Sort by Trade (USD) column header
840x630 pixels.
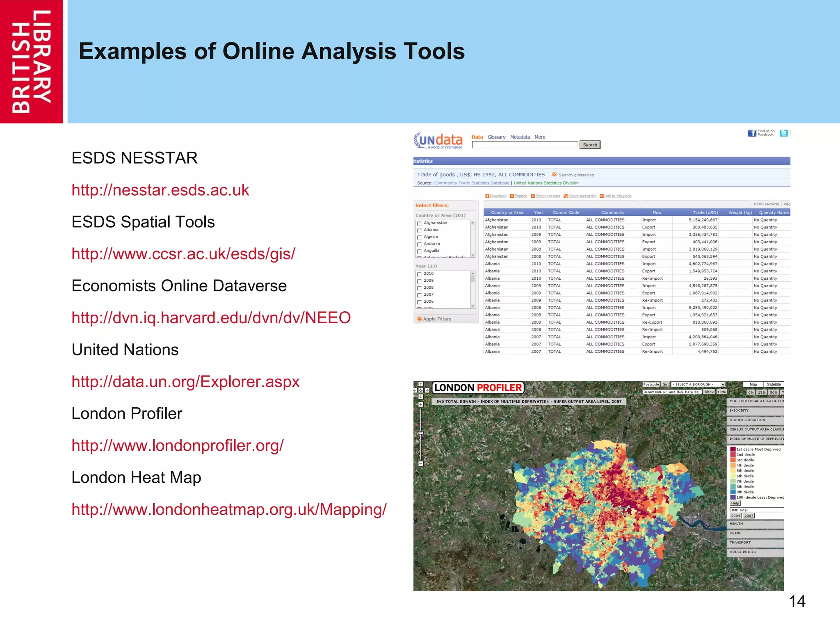click(x=705, y=212)
